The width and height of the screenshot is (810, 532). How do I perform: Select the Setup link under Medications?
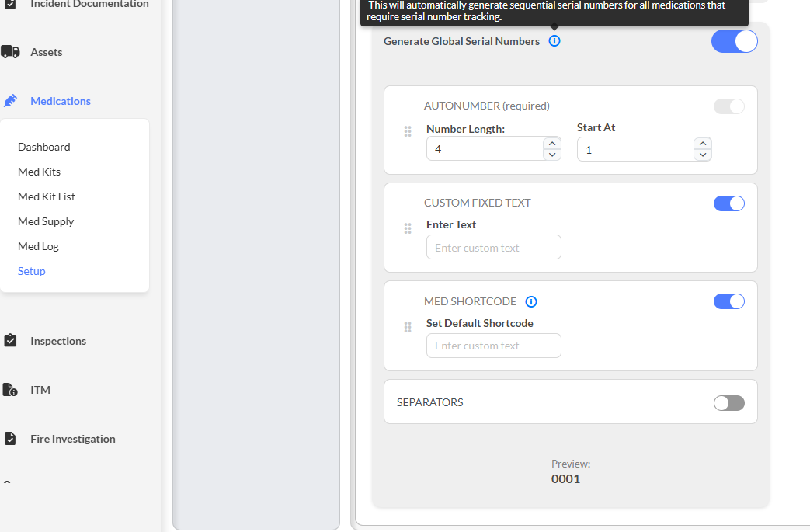[x=32, y=271]
